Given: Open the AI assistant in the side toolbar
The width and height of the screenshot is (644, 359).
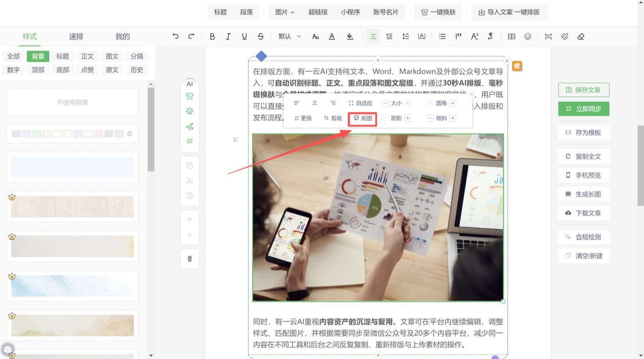Looking at the screenshot, I should click(190, 84).
